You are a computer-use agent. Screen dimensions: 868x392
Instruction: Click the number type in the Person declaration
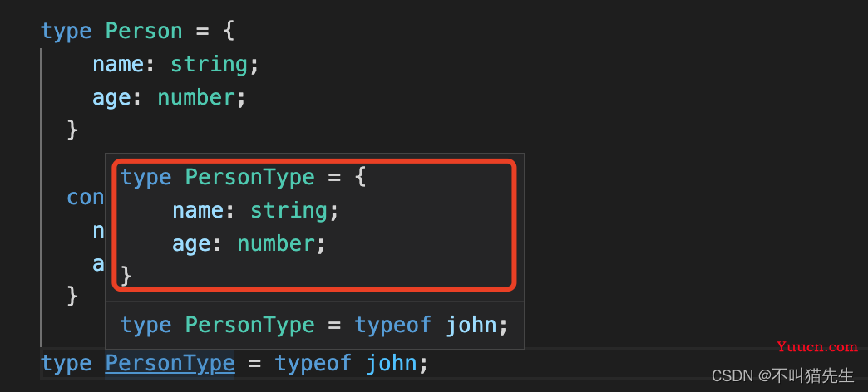[196, 98]
